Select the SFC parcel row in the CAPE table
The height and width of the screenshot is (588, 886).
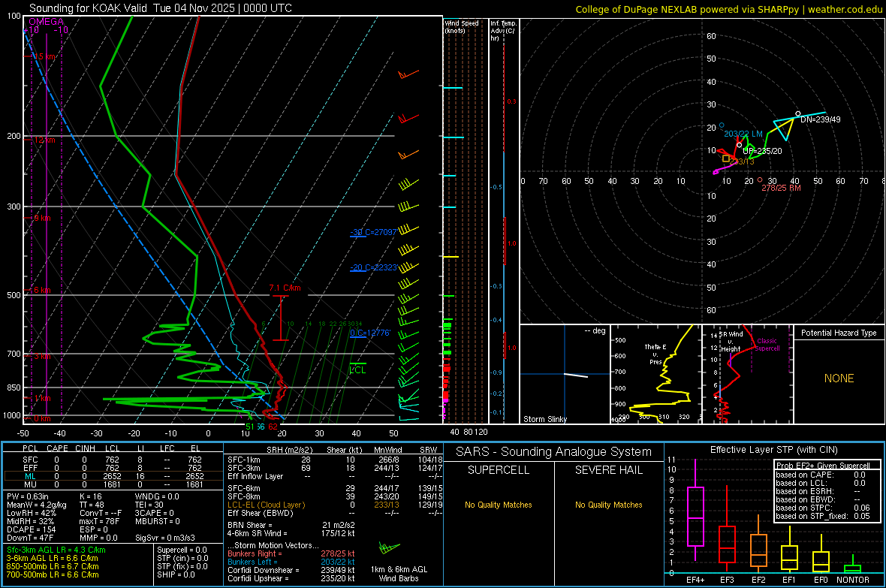click(113, 460)
